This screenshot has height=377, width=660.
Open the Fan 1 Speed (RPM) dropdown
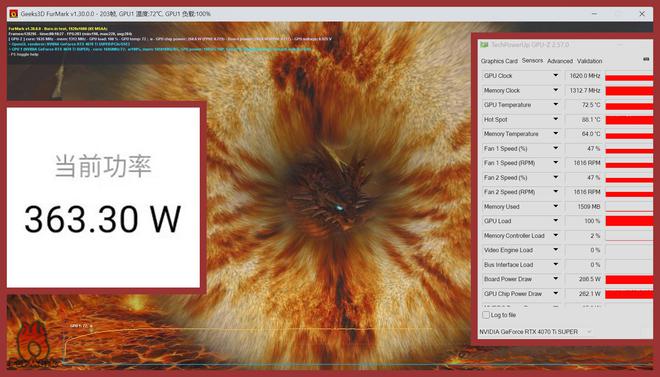tap(555, 163)
